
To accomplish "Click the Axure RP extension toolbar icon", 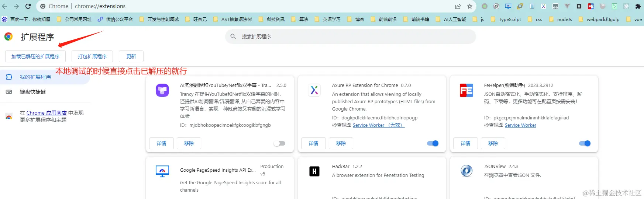I will coord(544,6).
